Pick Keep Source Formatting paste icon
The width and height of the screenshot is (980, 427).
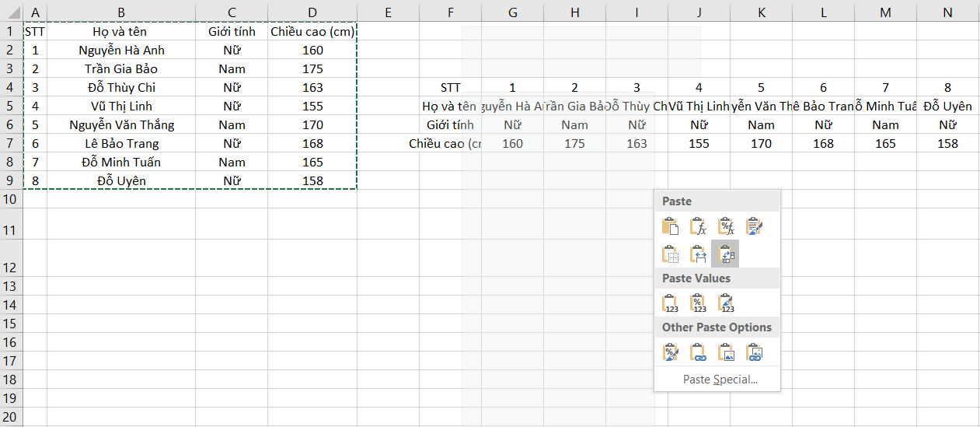coord(754,226)
